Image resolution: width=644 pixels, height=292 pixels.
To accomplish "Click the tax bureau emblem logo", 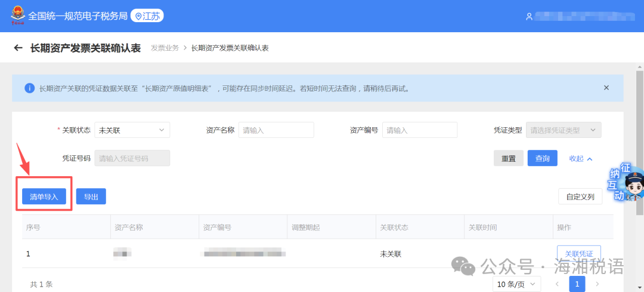I will (x=17, y=16).
